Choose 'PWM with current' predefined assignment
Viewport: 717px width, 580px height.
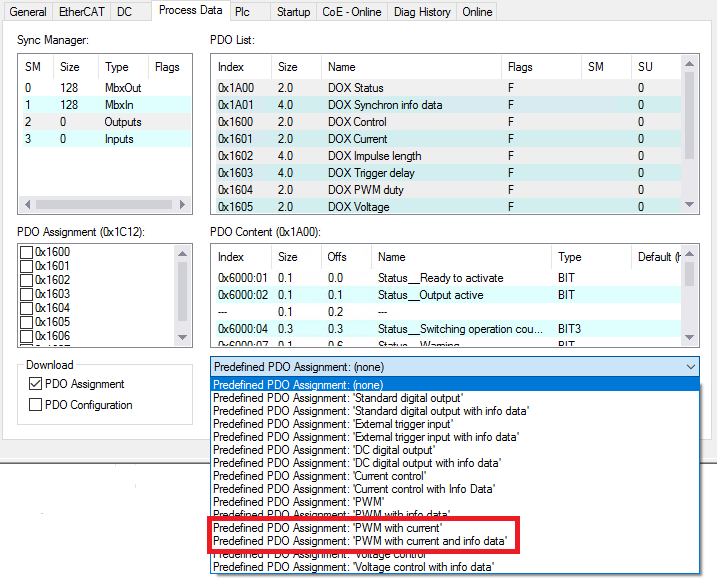(x=455, y=528)
